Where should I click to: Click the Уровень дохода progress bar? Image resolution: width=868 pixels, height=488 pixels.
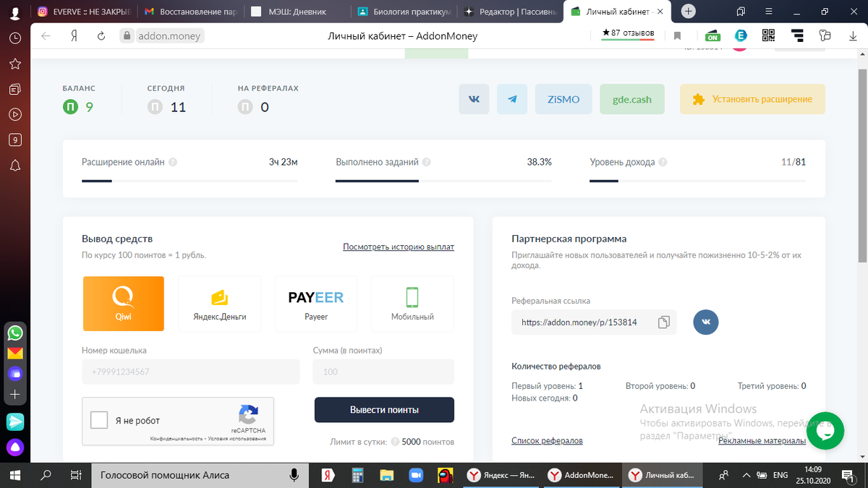[697, 180]
